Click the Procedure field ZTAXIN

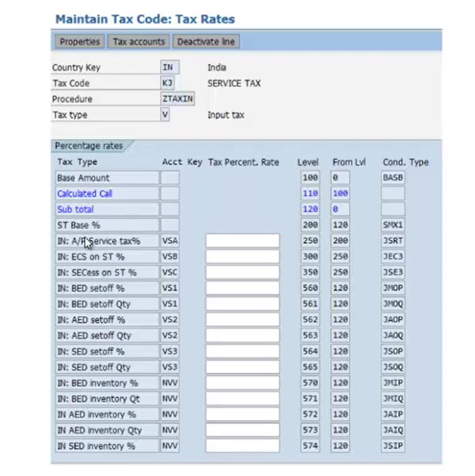point(177,99)
